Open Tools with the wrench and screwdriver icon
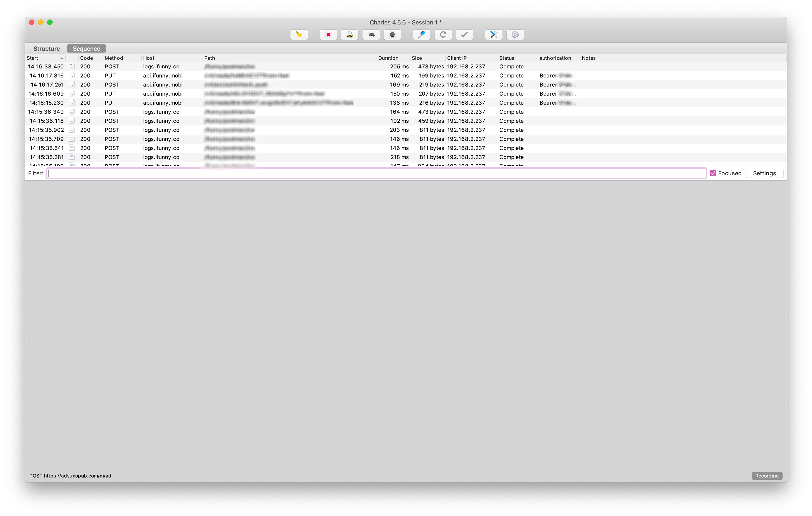 click(x=494, y=35)
